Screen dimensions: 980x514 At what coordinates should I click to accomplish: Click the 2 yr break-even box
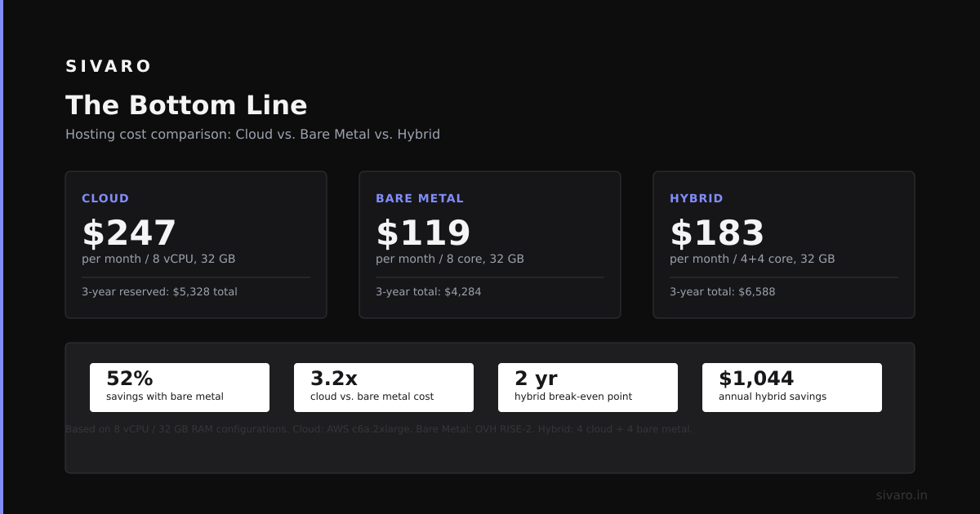click(588, 388)
